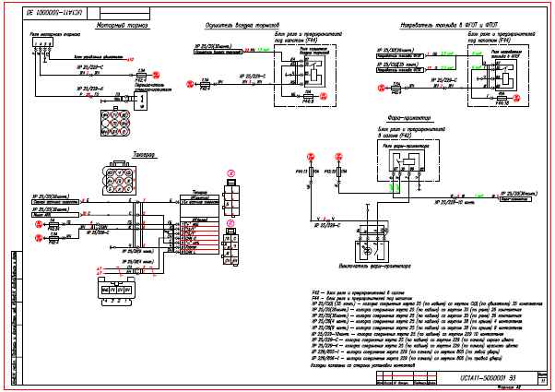Click the boxed 'Осушитель воздуха тормозов' connector label
The image size is (555, 392).
tap(218, 52)
